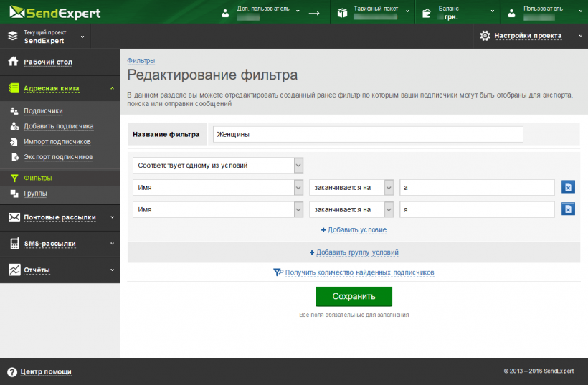This screenshot has height=385, width=588.
Task: Click plus icon beside Добавить условие
Action: point(323,230)
